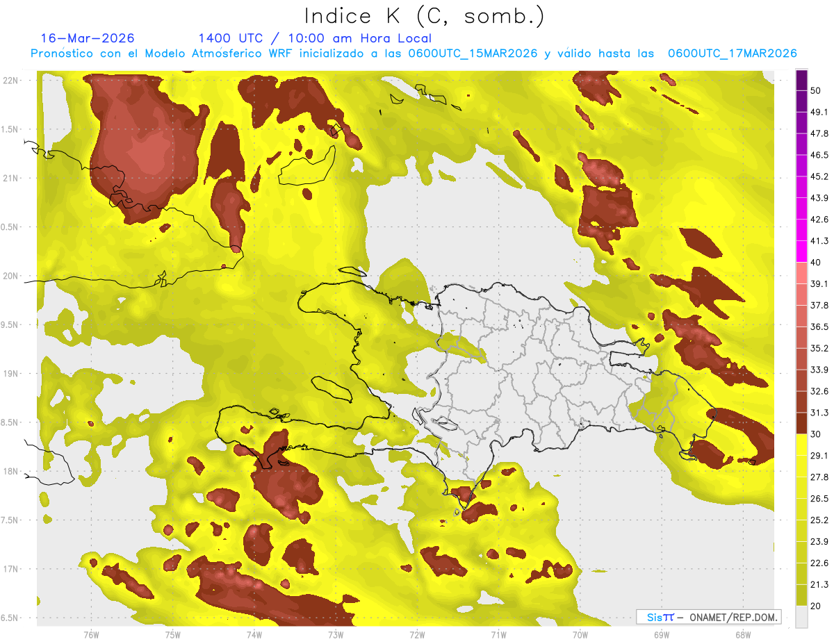This screenshot has width=834, height=644.
Task: Click the "42.6" value on the color scale
Action: click(x=819, y=220)
